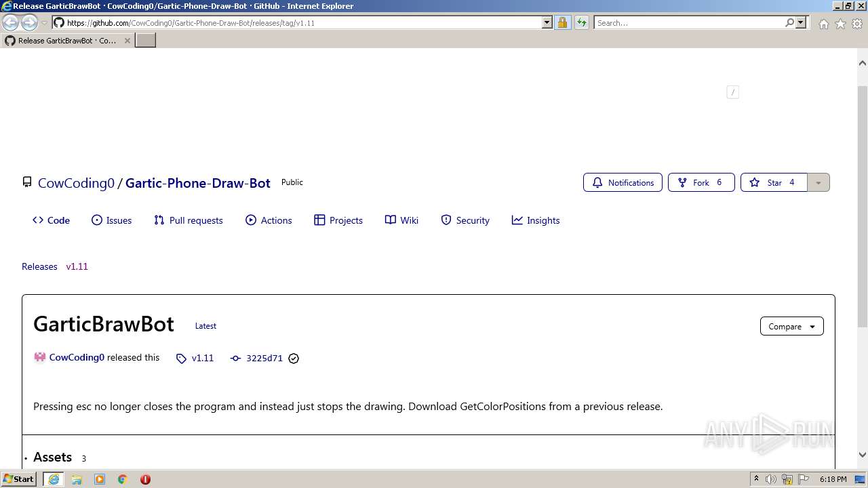Click the Notifications button
This screenshot has height=488, width=868.
pos(623,183)
